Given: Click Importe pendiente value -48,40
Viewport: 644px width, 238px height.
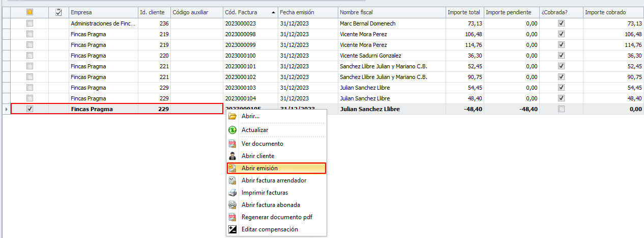Looking at the screenshot, I should tap(528, 109).
